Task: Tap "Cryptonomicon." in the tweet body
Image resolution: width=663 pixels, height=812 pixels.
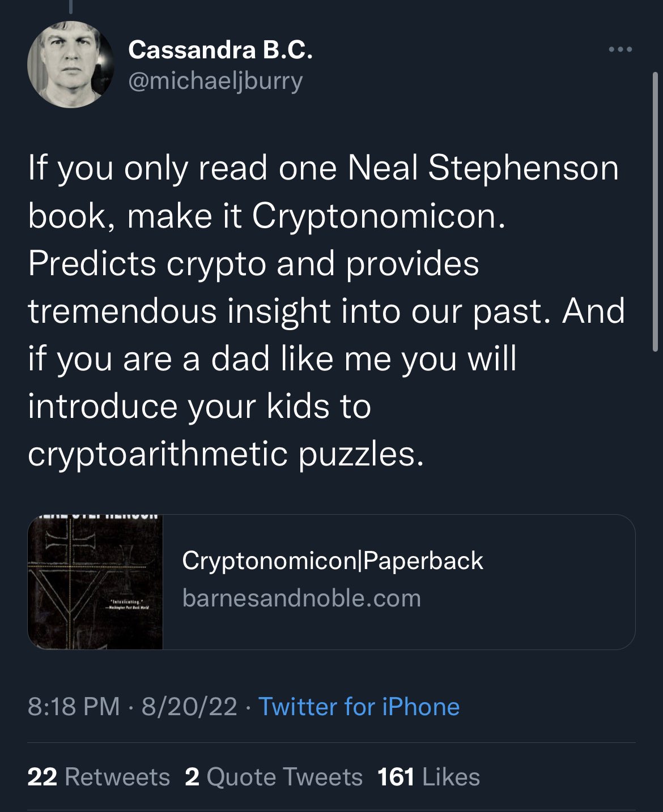Action: coord(378,216)
